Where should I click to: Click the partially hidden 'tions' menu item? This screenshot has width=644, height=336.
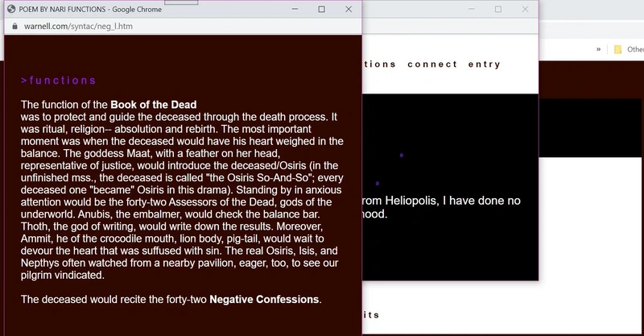(x=379, y=64)
